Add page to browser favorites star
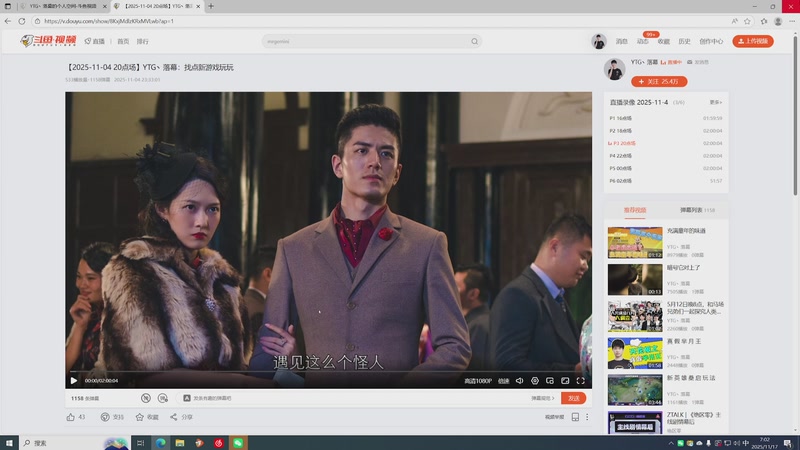 [747, 21]
